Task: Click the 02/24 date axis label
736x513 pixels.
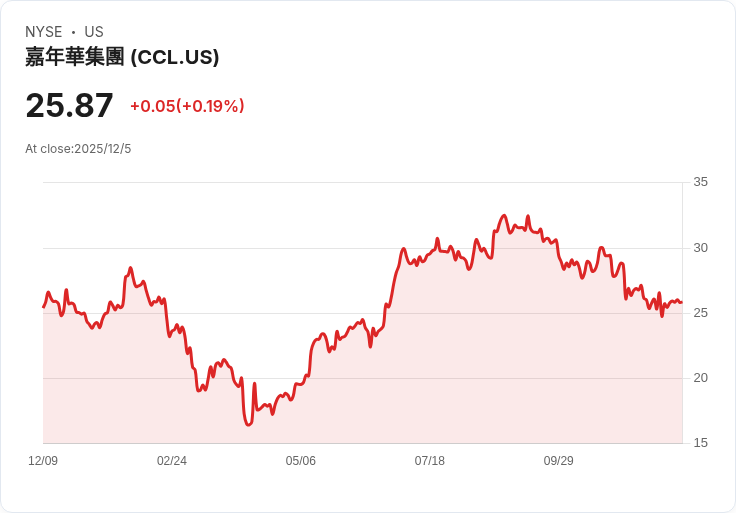Action: pyautogui.click(x=172, y=461)
